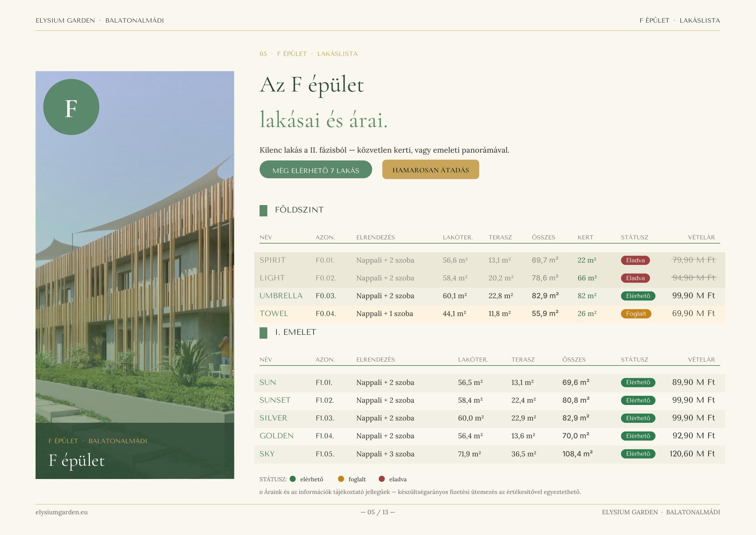Click Nappali + 1 szoba layout cell

[384, 314]
